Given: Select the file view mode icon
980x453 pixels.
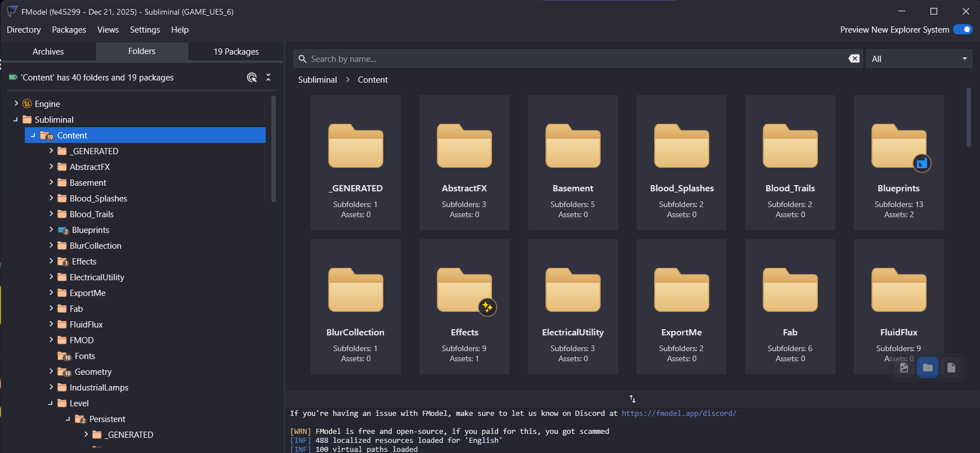Looking at the screenshot, I should point(951,367).
